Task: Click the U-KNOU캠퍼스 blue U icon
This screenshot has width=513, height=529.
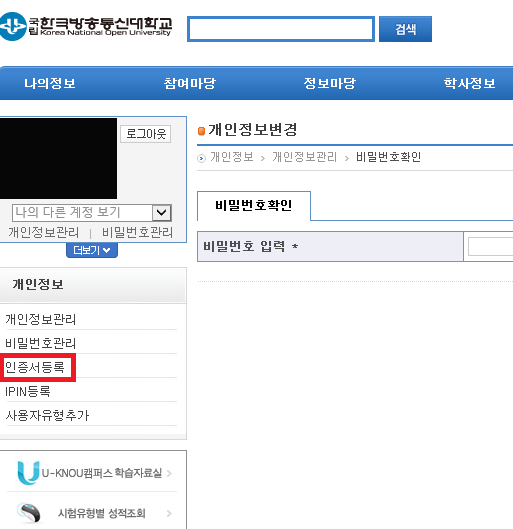Action: click(x=28, y=473)
